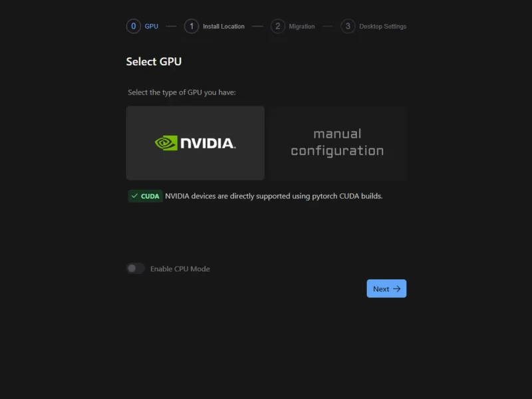
Task: Select the NVIDIA GPU card
Action: click(195, 143)
